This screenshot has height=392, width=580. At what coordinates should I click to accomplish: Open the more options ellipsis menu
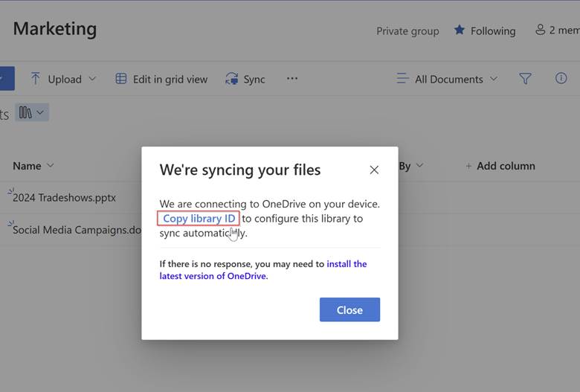tap(292, 79)
